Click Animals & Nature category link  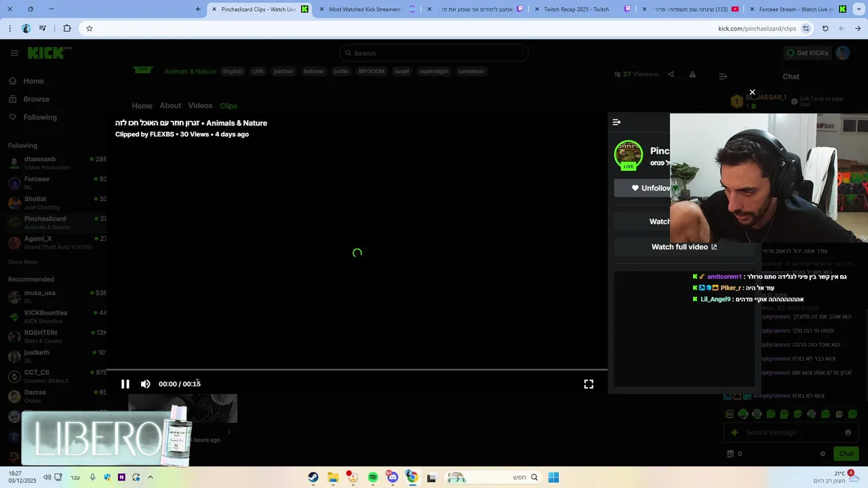click(x=190, y=71)
